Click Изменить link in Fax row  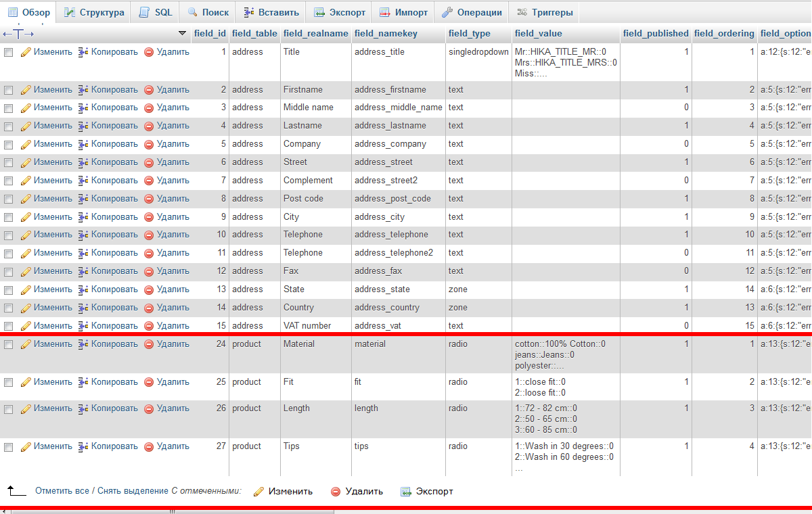(53, 271)
